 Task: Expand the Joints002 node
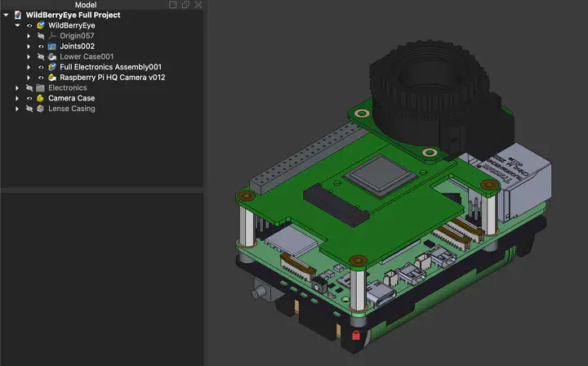click(29, 47)
